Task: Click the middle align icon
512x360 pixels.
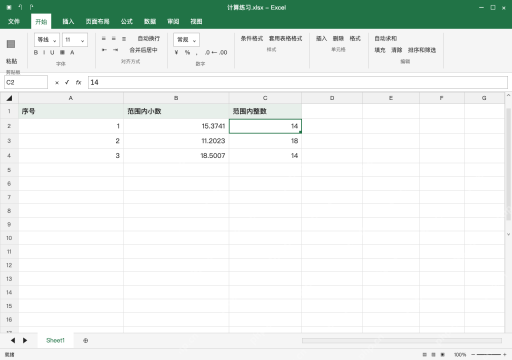Action: (114, 39)
